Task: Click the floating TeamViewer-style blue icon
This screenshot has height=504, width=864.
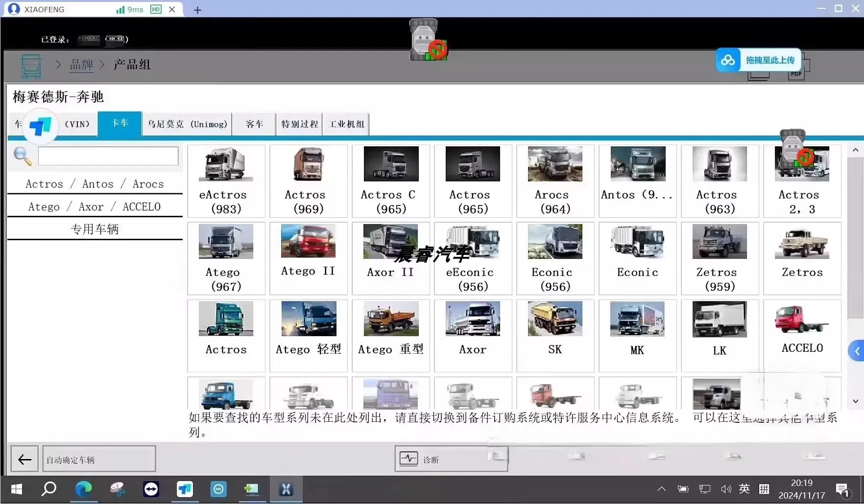Action: pos(41,126)
